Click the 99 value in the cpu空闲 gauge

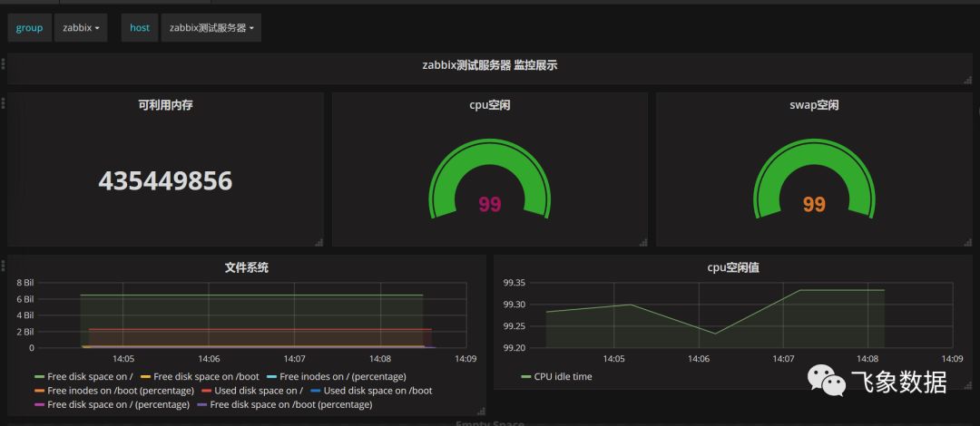point(490,204)
